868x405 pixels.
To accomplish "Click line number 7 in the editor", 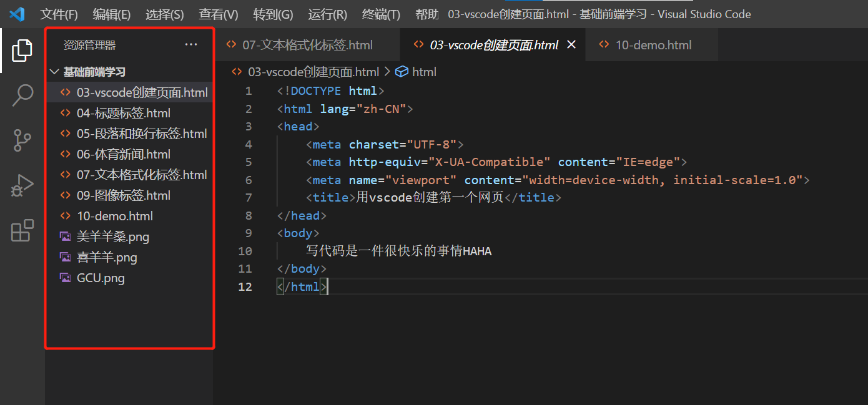I will coord(248,197).
